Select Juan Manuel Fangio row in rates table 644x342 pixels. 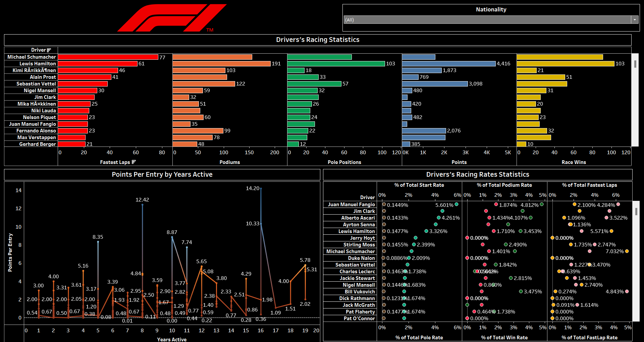[351, 205]
